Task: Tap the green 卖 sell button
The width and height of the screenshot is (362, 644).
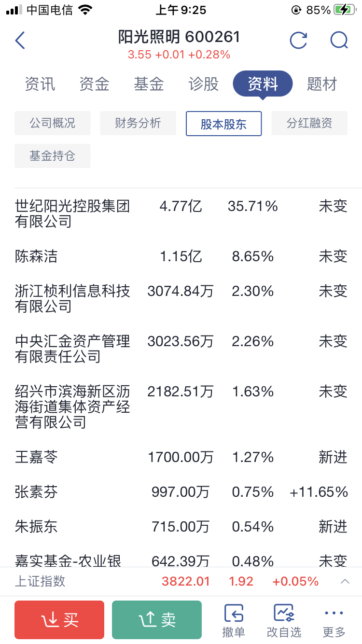Action: 157,620
